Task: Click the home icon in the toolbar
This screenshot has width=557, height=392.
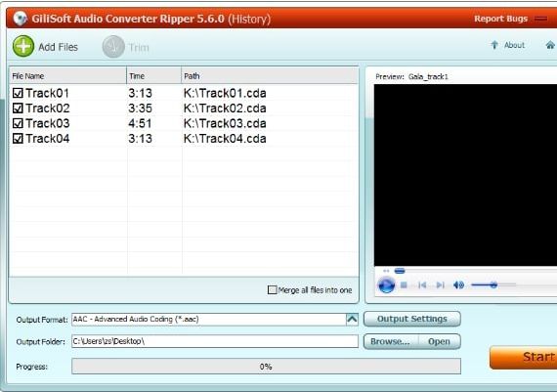Action: [550, 45]
